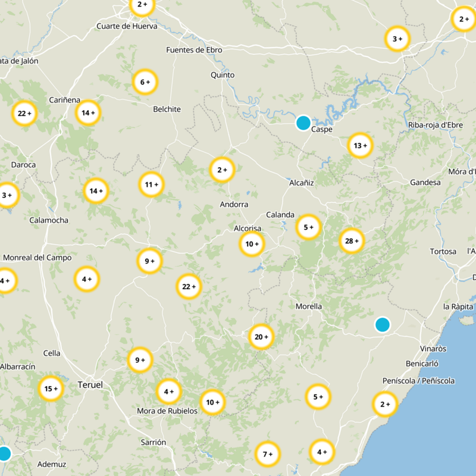Click the 15+ cluster near Albarracín
The width and height of the screenshot is (476, 476).
pyautogui.click(x=51, y=389)
